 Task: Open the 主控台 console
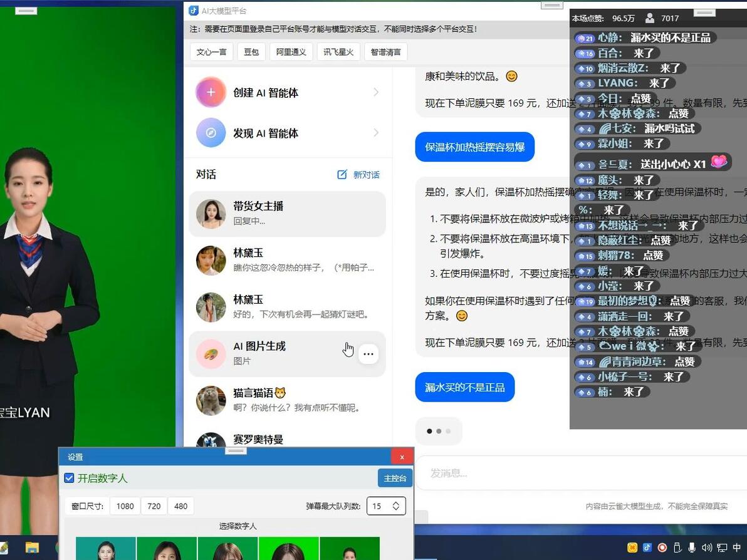395,478
